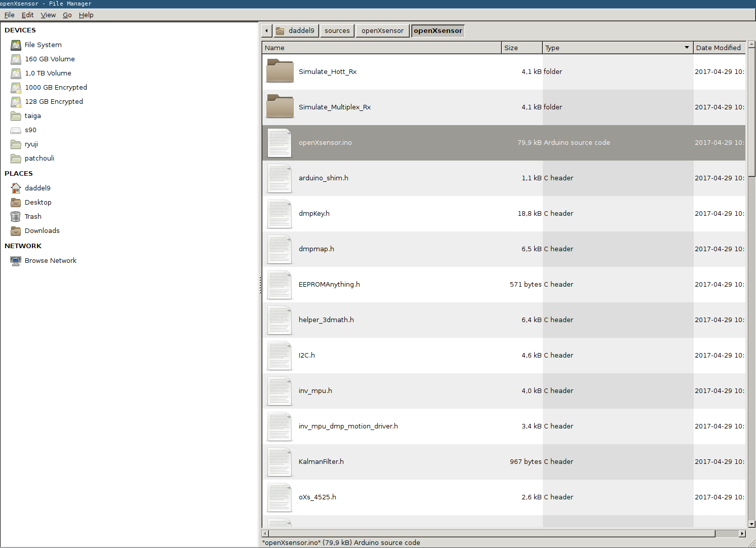Open the View menu

[48, 15]
